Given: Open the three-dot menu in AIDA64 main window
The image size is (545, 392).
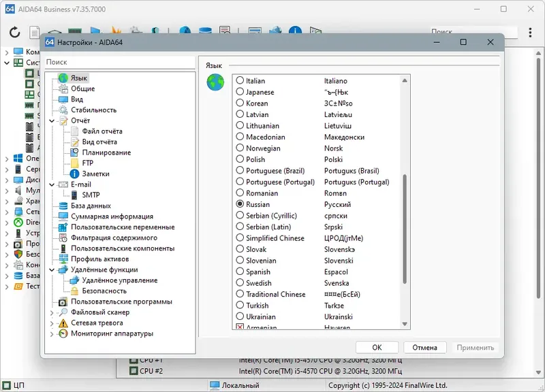Looking at the screenshot, I should pos(530,32).
